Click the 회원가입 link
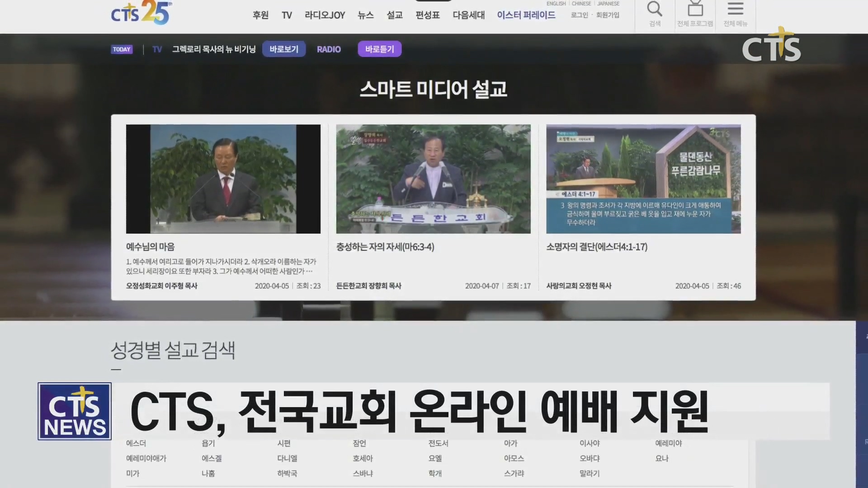 tap(608, 15)
